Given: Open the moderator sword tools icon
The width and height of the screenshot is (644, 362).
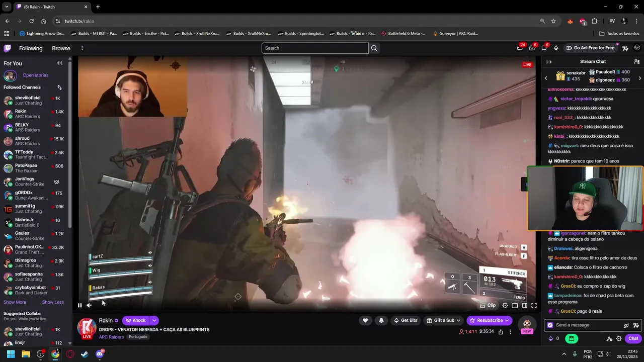Looking at the screenshot, I should tap(609, 338).
